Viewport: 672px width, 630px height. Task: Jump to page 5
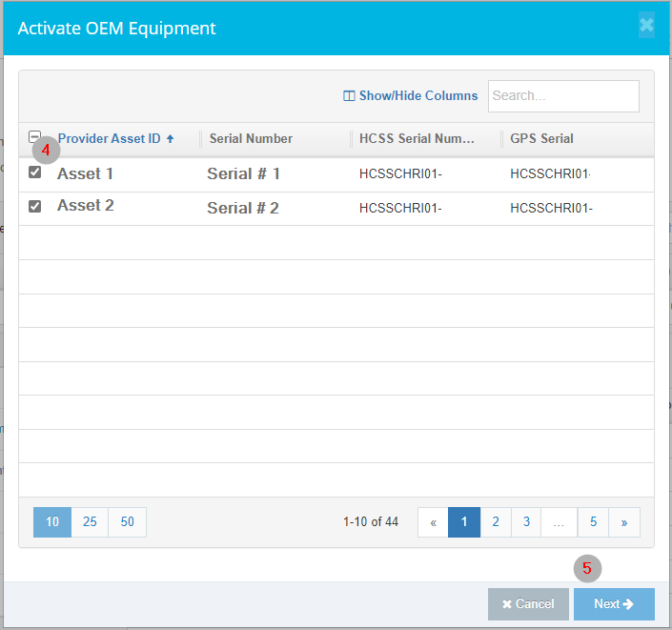click(593, 522)
